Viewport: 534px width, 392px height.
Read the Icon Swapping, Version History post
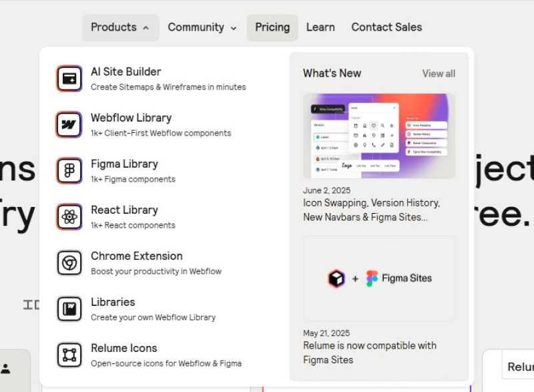[372, 210]
